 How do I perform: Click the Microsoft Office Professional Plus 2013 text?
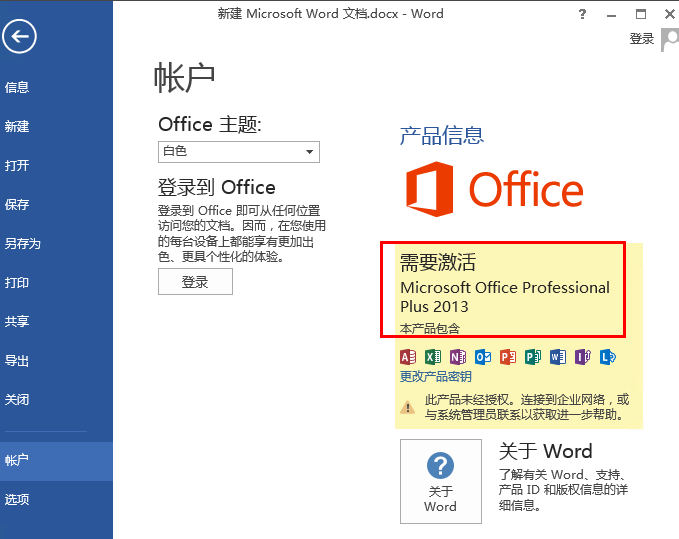pyautogui.click(x=505, y=297)
